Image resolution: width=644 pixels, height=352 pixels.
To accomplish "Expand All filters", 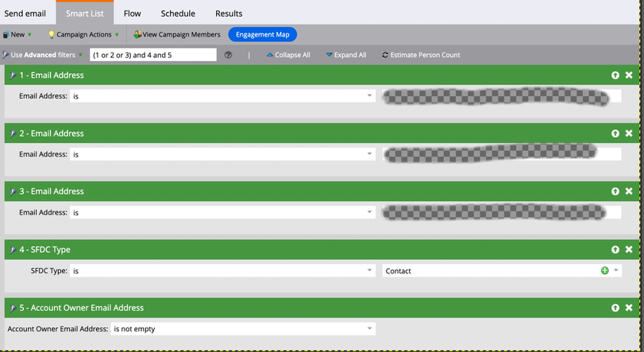I will click(346, 55).
